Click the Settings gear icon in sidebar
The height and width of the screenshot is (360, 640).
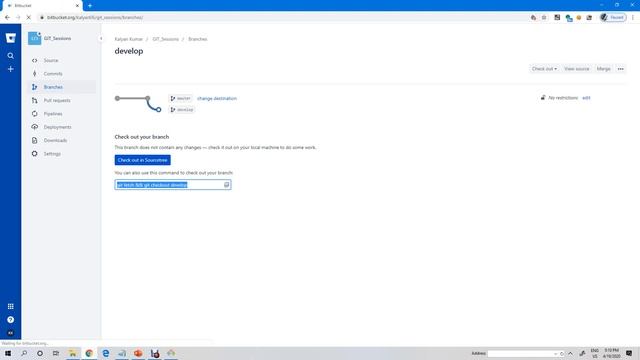pyautogui.click(x=35, y=154)
